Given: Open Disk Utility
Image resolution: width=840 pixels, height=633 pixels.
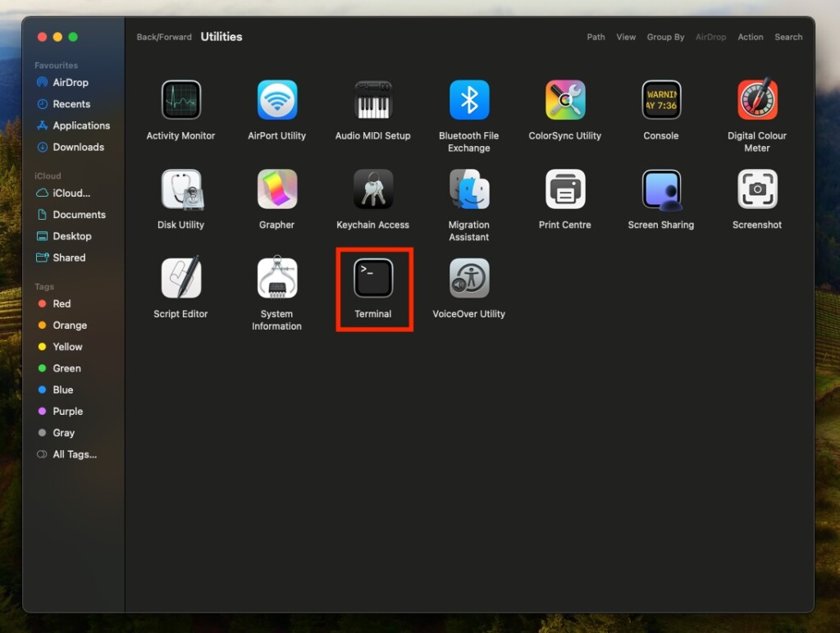Looking at the screenshot, I should pyautogui.click(x=180, y=190).
